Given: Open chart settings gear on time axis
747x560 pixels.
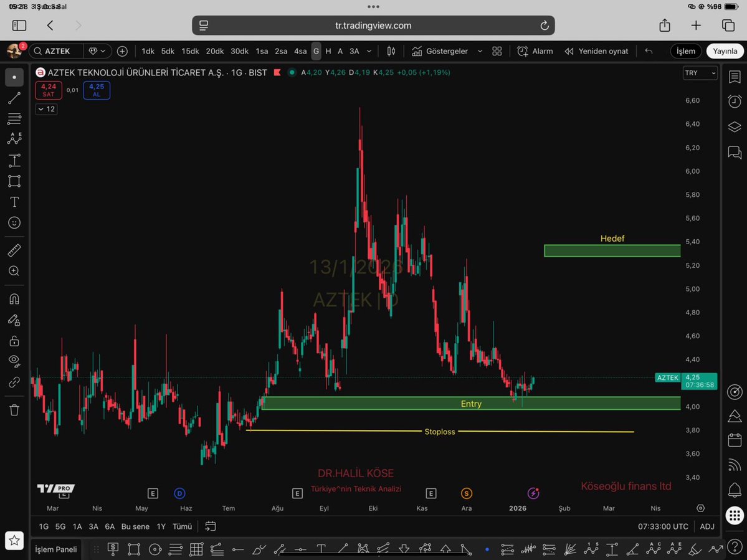Looking at the screenshot, I should 700,508.
